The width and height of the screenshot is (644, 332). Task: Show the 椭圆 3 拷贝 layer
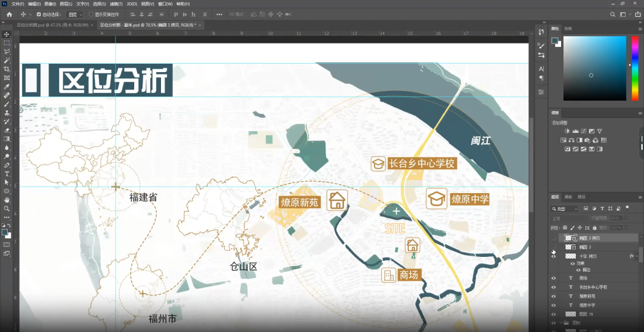[x=553, y=238]
